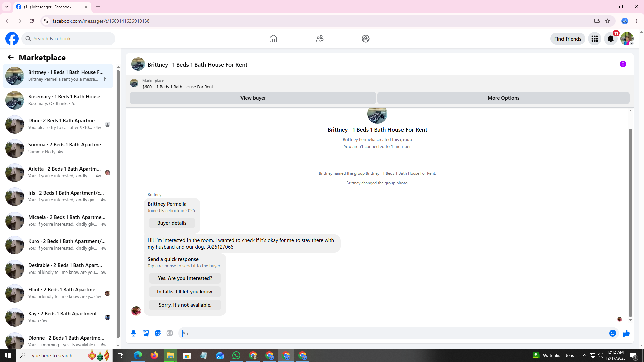Open the install app icon in address bar

click(x=597, y=21)
